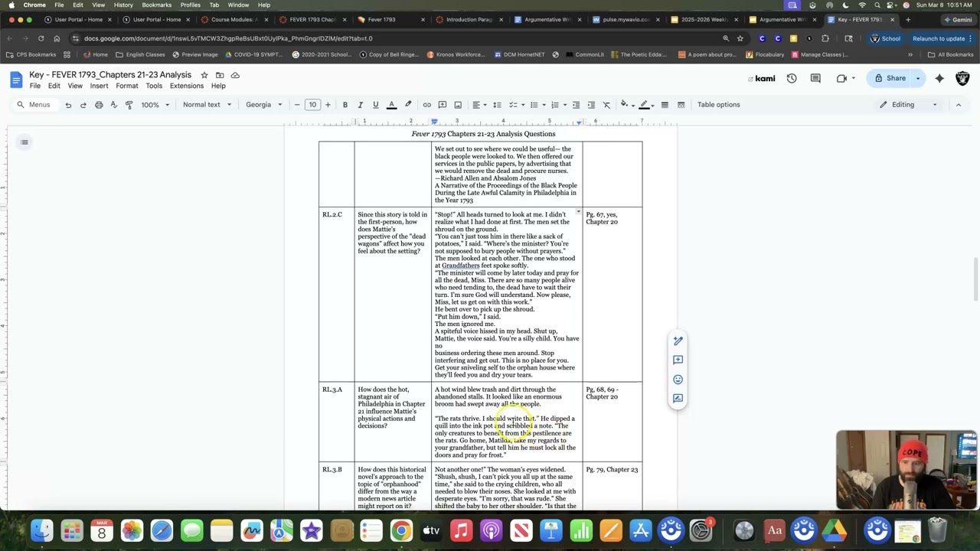Toggle bold formatting

tap(345, 105)
